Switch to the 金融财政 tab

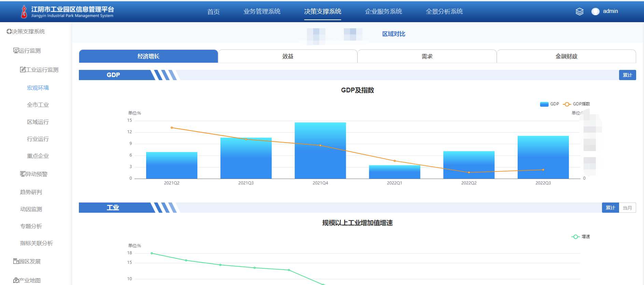[x=566, y=56]
